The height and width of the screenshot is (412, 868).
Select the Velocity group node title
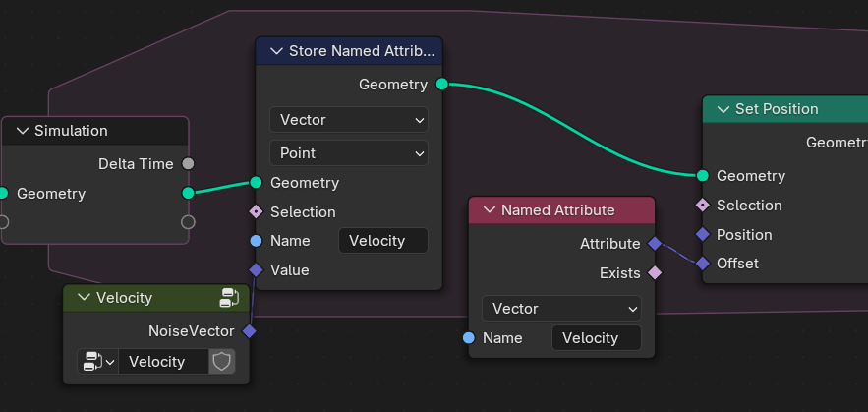pos(124,298)
